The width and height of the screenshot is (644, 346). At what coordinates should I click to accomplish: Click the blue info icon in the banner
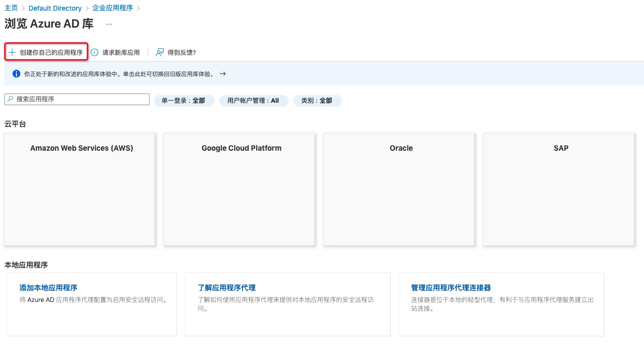[x=16, y=74]
